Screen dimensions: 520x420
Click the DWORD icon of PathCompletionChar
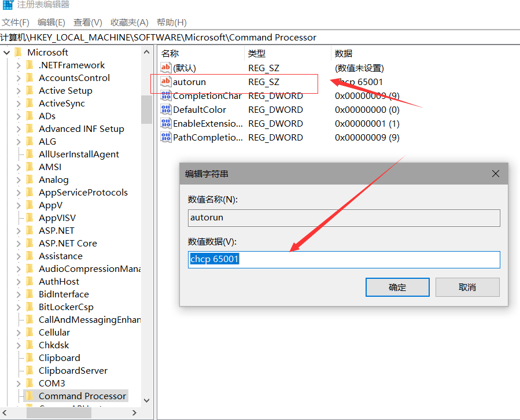(x=166, y=137)
